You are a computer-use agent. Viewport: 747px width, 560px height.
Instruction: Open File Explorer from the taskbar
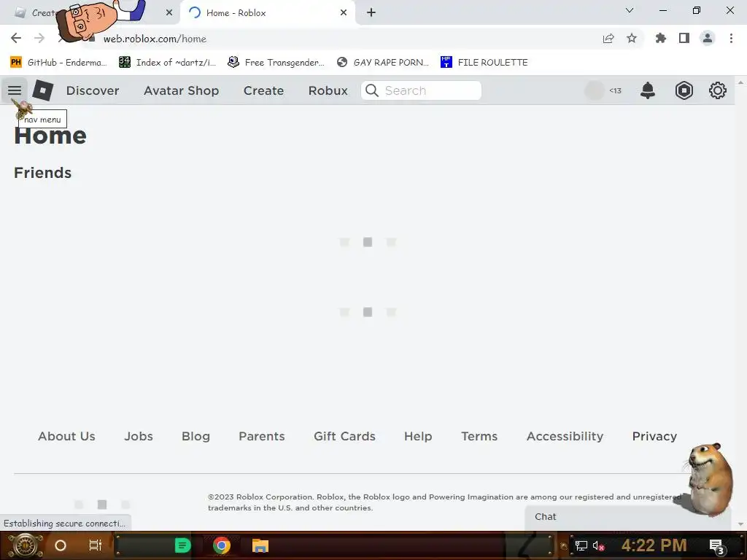(260, 545)
